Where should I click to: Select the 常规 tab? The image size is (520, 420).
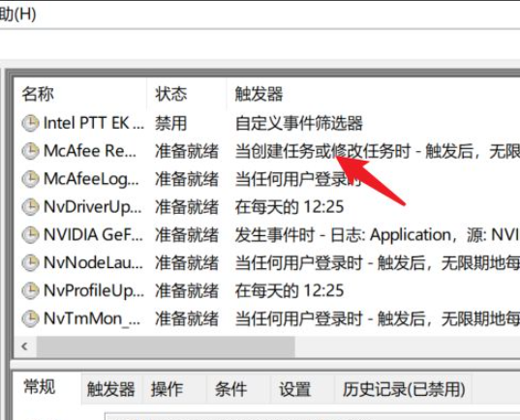coord(40,387)
